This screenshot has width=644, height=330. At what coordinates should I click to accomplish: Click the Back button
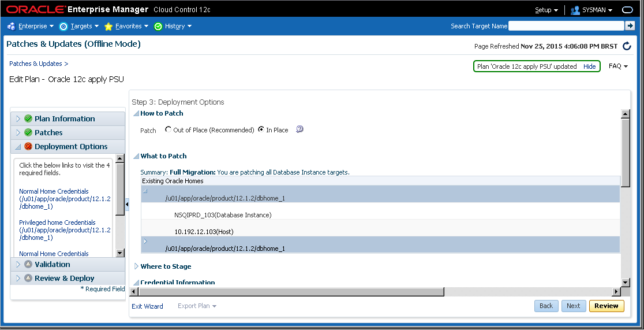click(x=546, y=306)
